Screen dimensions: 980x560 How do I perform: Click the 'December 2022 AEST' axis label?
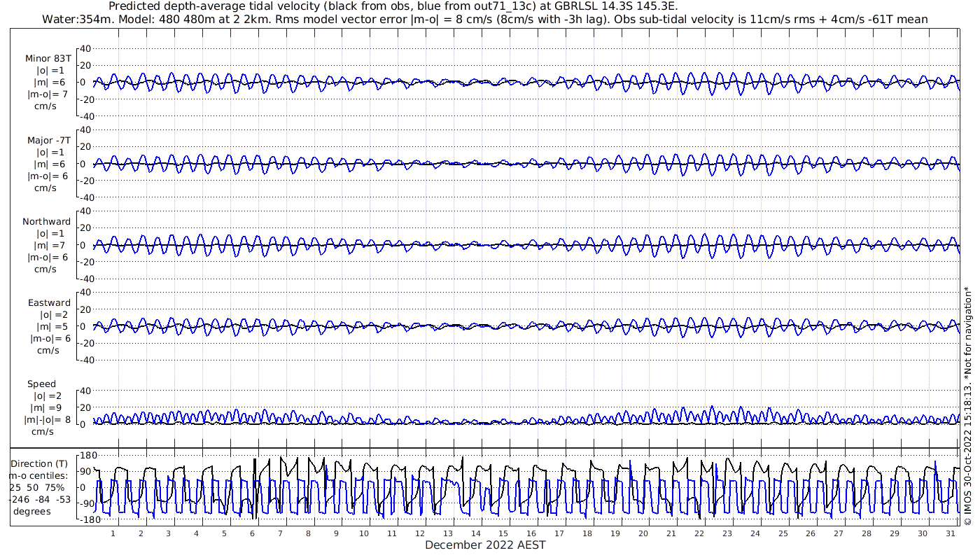[485, 545]
